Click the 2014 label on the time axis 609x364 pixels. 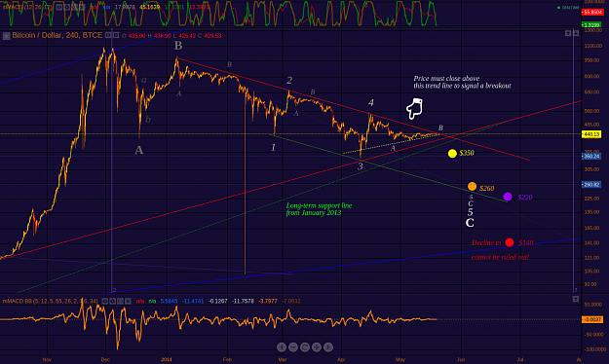coord(167,359)
